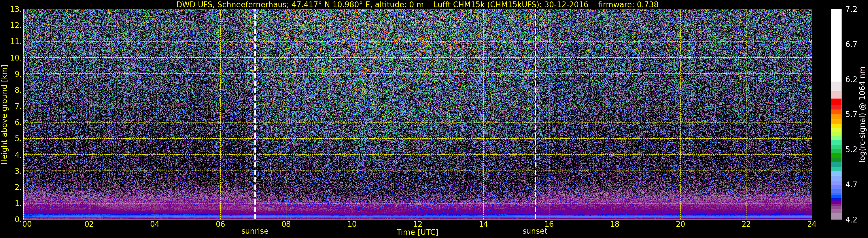Click the "3." height axis tick label
This screenshot has height=238, width=868.
coord(18,171)
